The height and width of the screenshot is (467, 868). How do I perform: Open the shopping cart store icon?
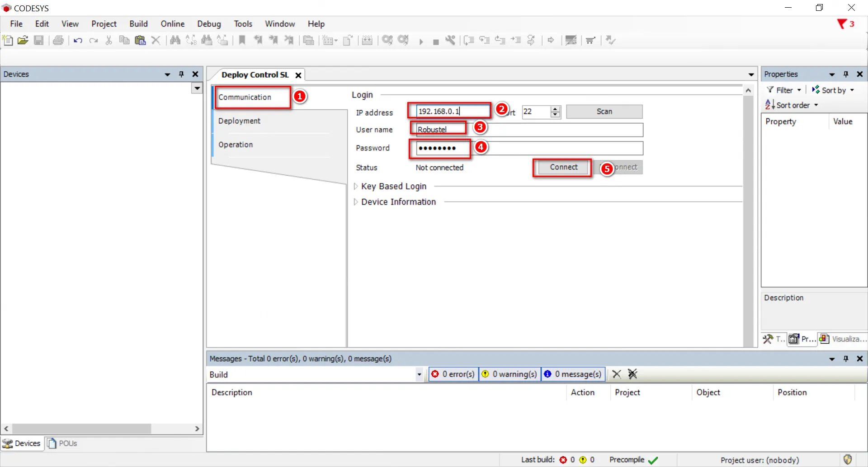point(590,41)
